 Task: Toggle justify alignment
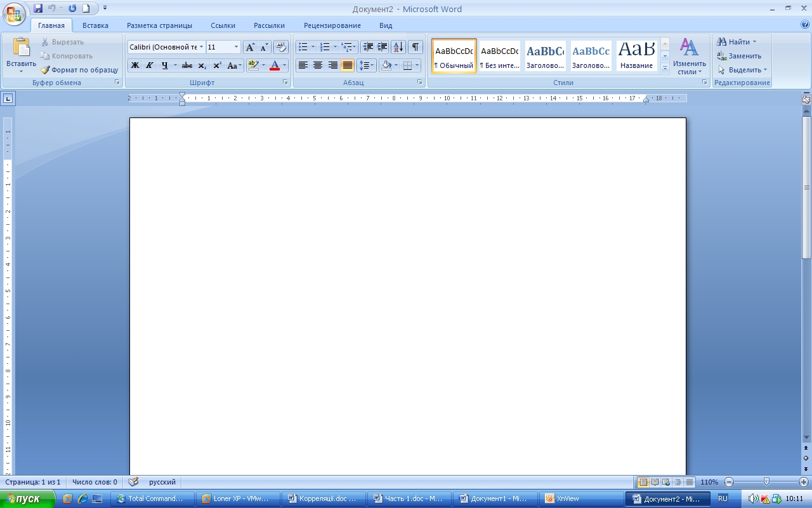tap(347, 65)
